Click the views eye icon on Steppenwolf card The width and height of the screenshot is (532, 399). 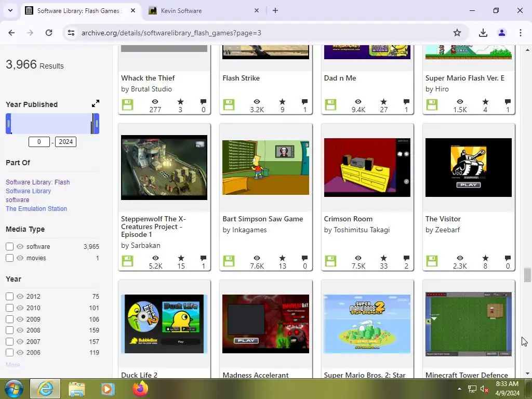pyautogui.click(x=155, y=258)
